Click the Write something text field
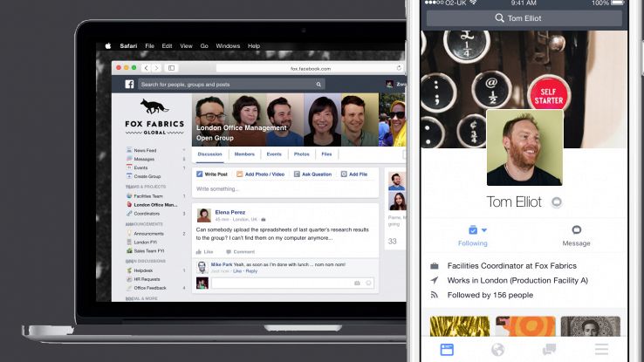 click(285, 188)
